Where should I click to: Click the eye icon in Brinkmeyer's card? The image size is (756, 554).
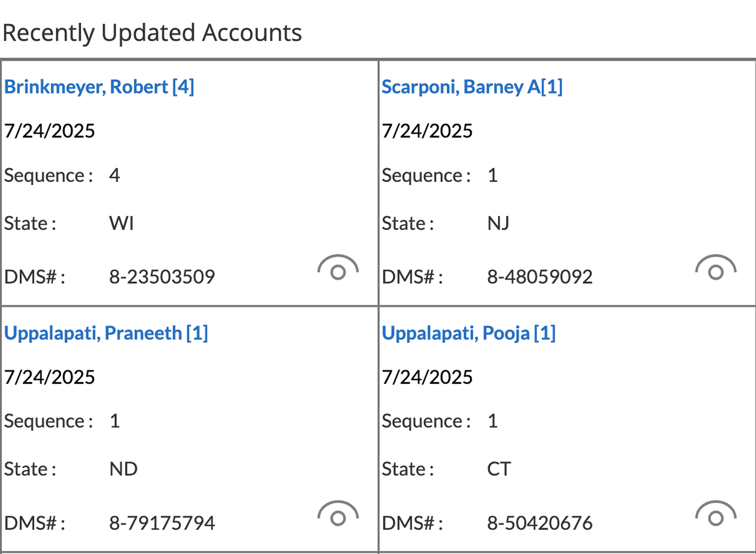338,269
